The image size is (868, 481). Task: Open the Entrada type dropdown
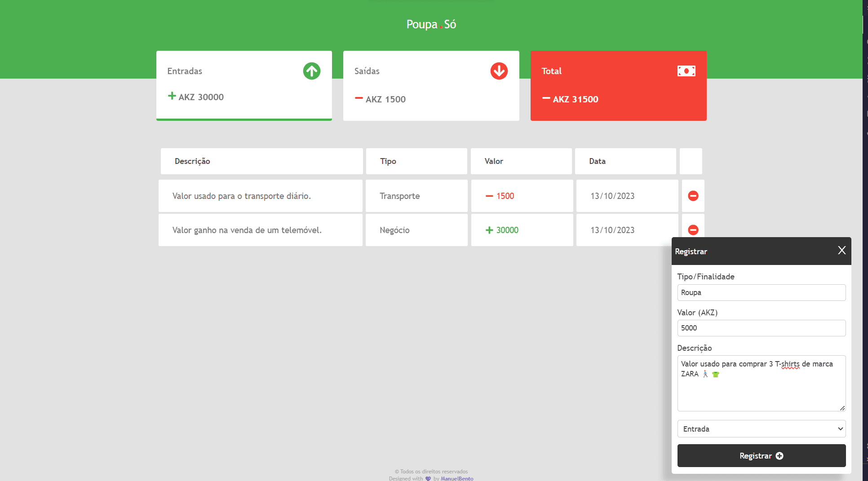click(x=761, y=429)
